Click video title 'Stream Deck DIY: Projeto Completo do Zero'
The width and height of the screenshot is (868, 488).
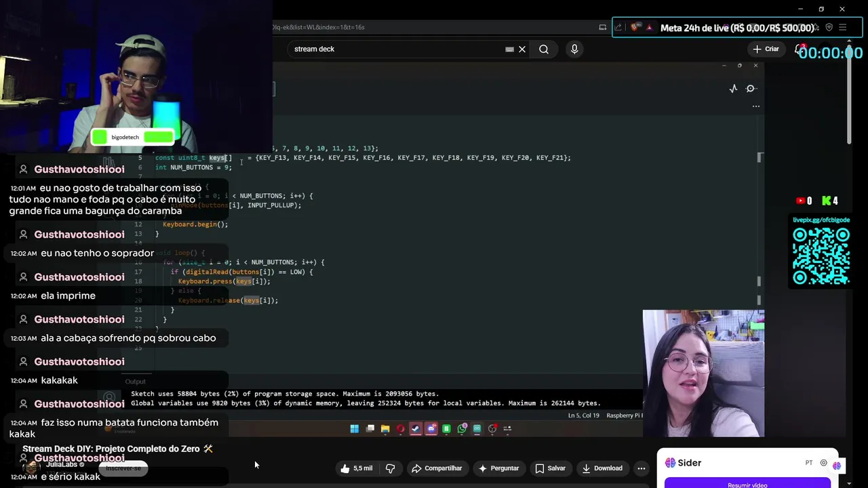(x=111, y=449)
